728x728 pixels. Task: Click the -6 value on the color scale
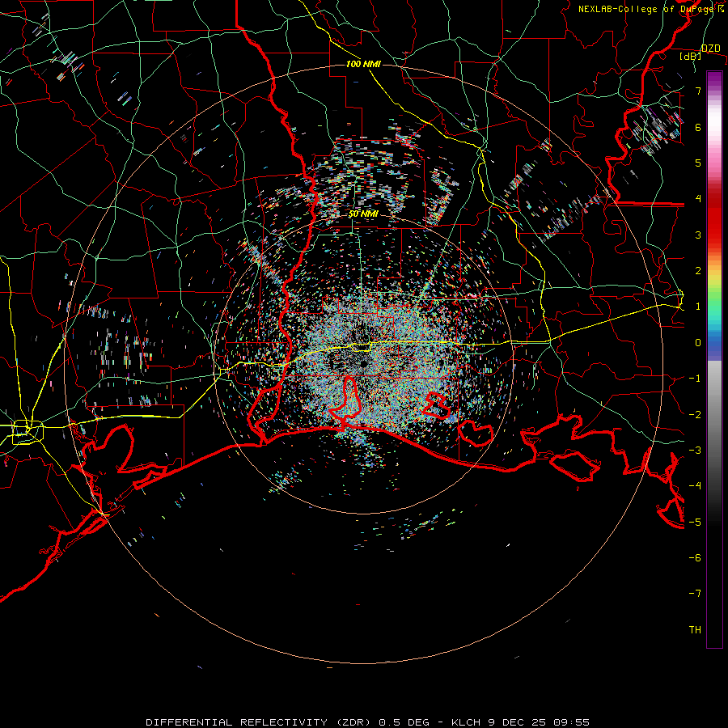pyautogui.click(x=695, y=558)
